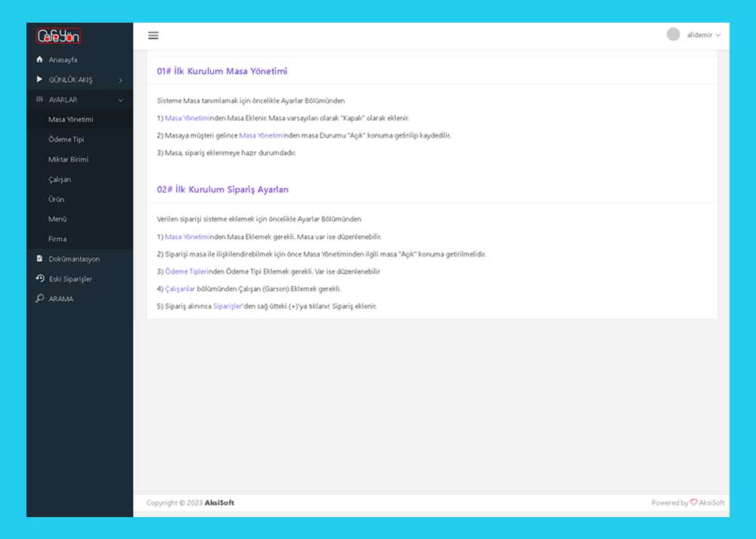This screenshot has height=539, width=756.
Task: Open the Çalışan sidebar item
Action: (60, 179)
